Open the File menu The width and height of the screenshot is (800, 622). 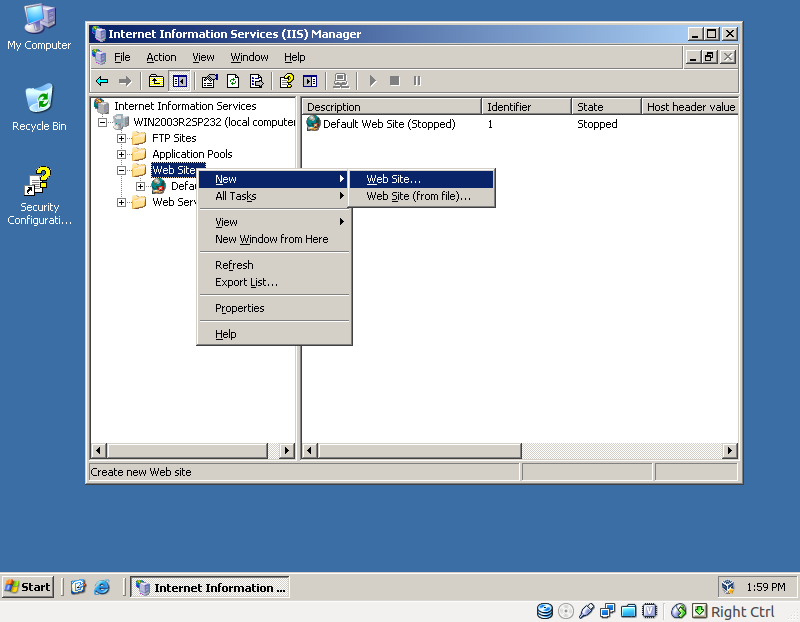point(122,57)
